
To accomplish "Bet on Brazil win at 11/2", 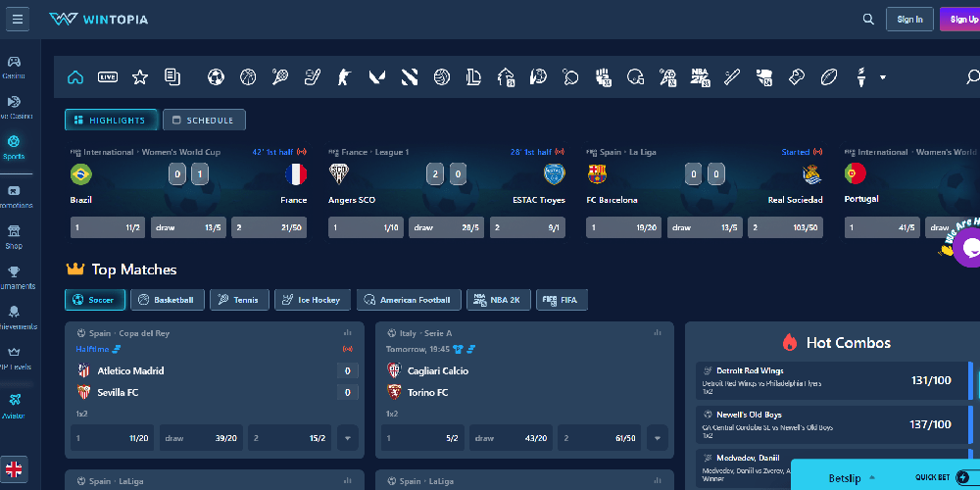I will [110, 227].
